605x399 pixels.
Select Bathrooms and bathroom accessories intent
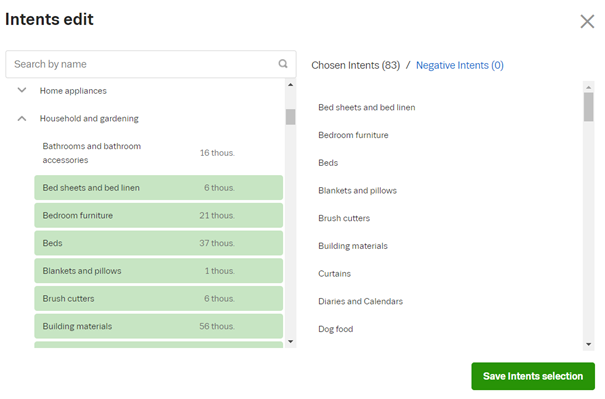[159, 153]
